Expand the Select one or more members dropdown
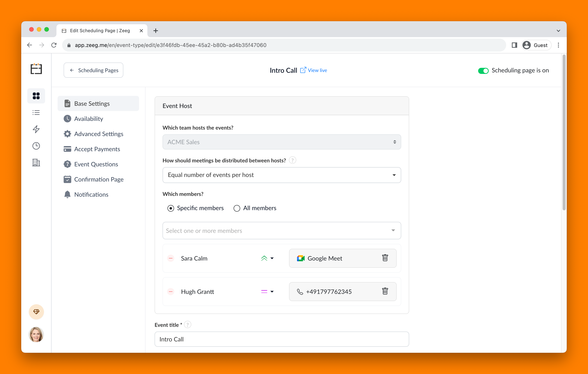The height and width of the screenshot is (374, 588). [281, 230]
